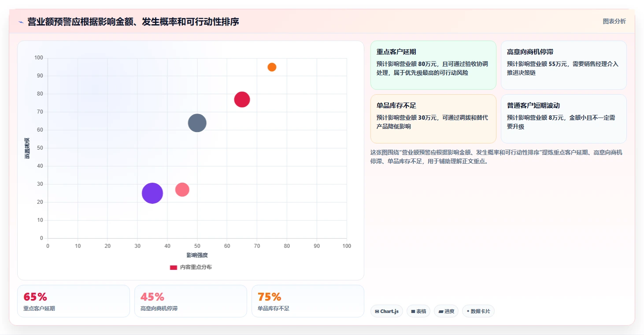The height and width of the screenshot is (335, 644).
Task: Click the 影响强度 x-axis label
Action: click(x=197, y=255)
